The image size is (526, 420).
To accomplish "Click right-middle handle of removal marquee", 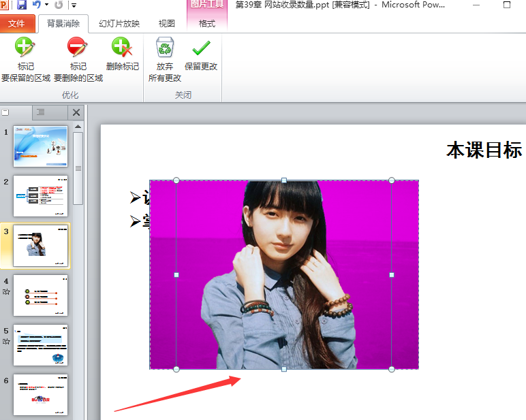I will click(x=392, y=275).
